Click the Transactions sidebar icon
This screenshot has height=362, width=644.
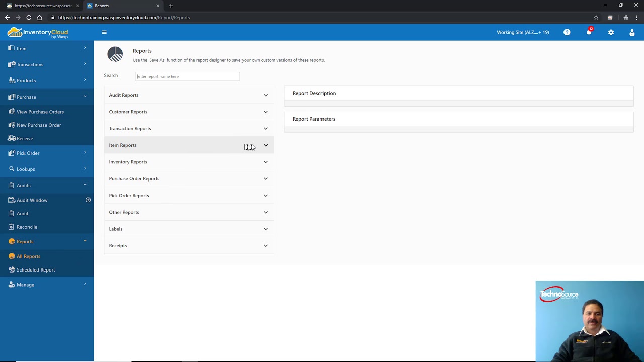click(12, 64)
